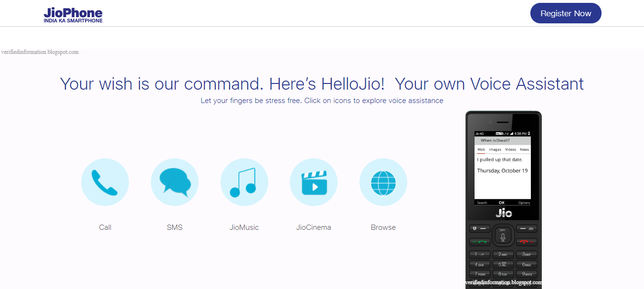This screenshot has width=644, height=289.
Task: Click the 3 DEF key on keypad
Action: tap(527, 255)
